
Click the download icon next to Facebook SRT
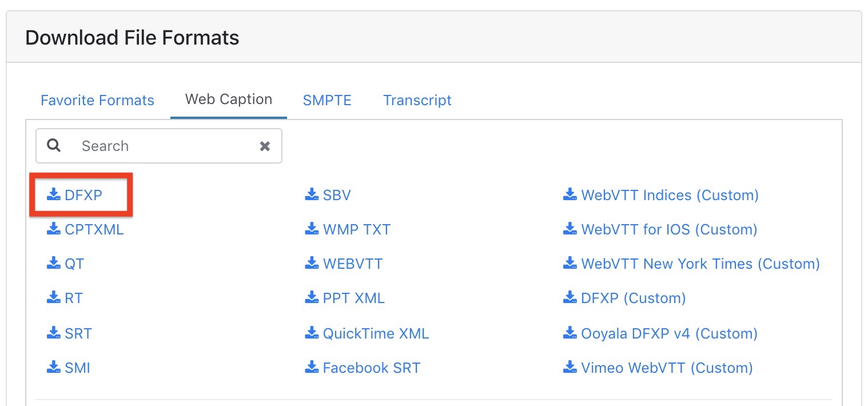tap(312, 368)
